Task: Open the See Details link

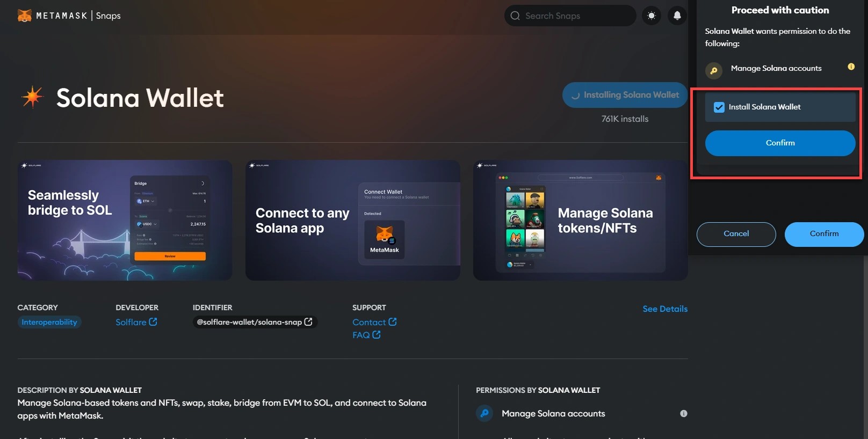Action: (665, 309)
